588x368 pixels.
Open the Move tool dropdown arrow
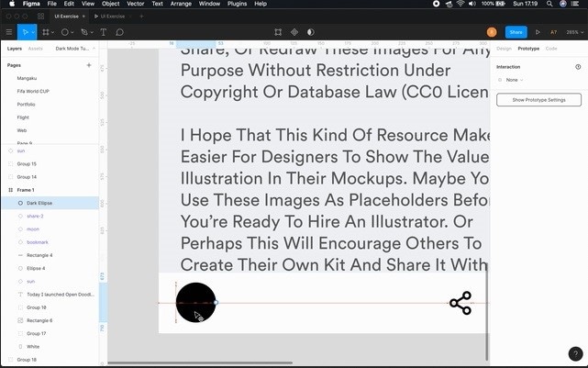[33, 33]
